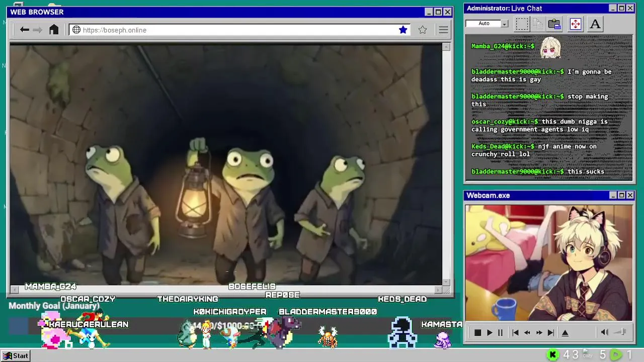Click the BOSEFELIS name label
644x362 pixels.
pos(252,287)
